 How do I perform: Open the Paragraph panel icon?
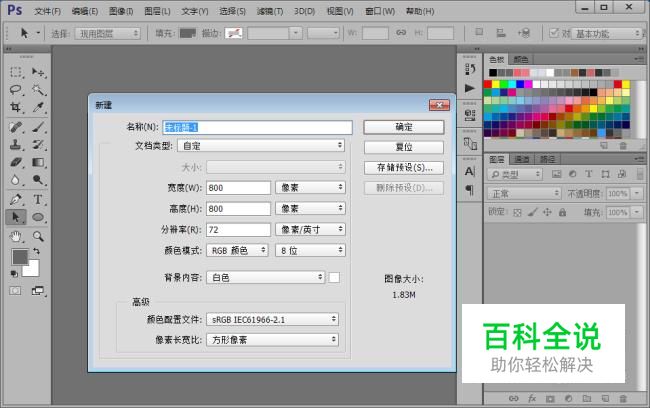pos(470,190)
